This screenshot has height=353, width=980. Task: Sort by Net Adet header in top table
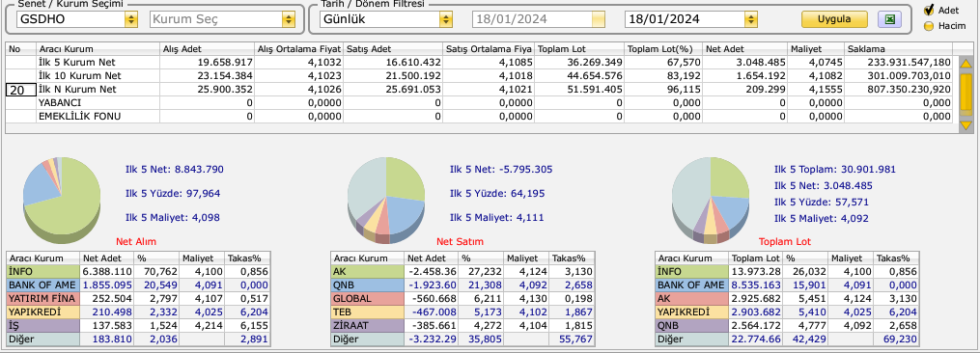tap(744, 49)
